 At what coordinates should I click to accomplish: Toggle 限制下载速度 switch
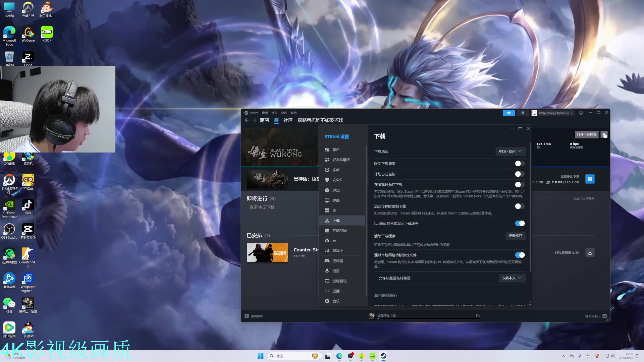(x=520, y=164)
